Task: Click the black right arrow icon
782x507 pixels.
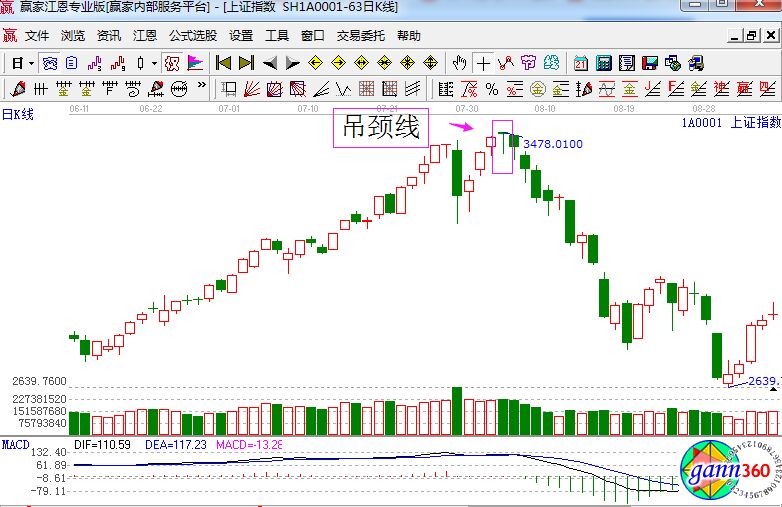Action: 292,63
